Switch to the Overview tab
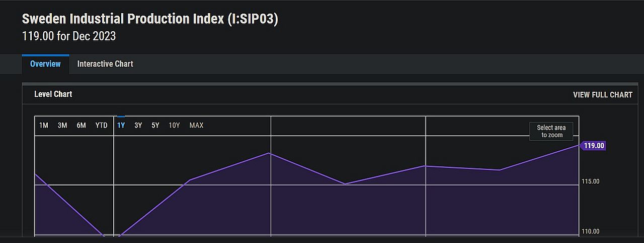 (x=45, y=64)
